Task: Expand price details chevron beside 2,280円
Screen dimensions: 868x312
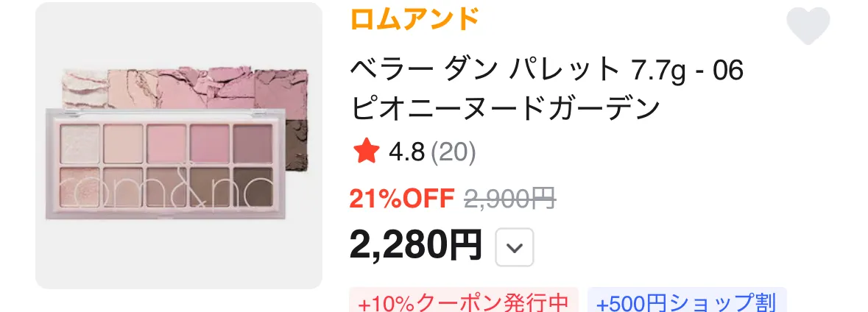Action: point(515,247)
